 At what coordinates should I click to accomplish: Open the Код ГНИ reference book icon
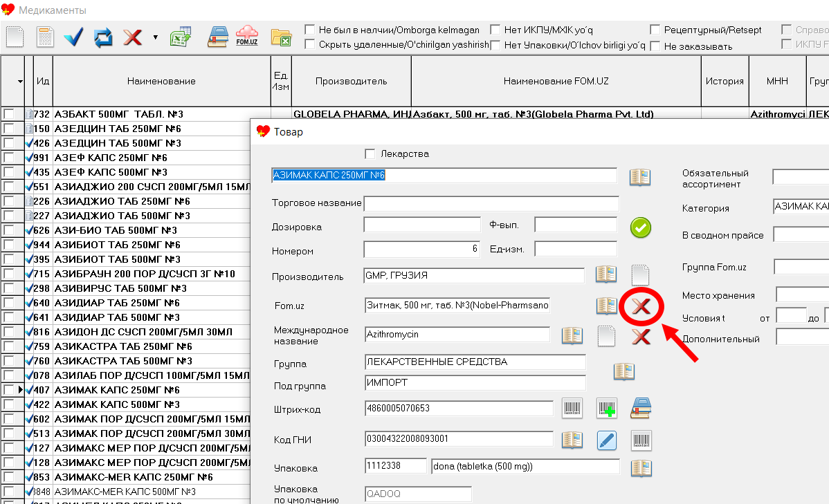tap(572, 440)
